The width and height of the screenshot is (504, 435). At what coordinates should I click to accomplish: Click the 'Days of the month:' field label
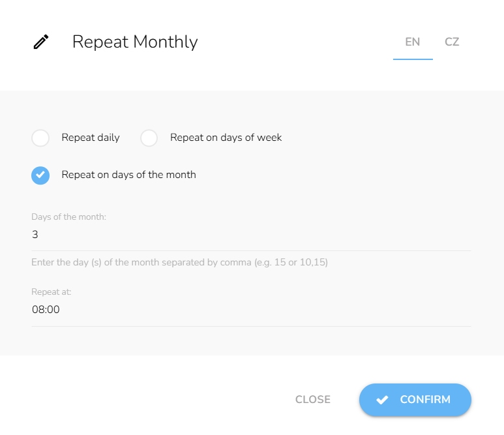point(68,217)
